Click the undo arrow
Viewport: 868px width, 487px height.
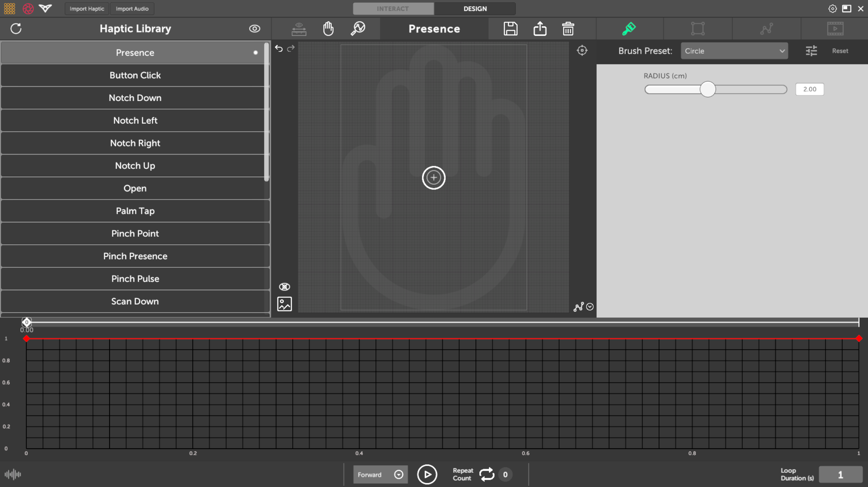coord(279,49)
